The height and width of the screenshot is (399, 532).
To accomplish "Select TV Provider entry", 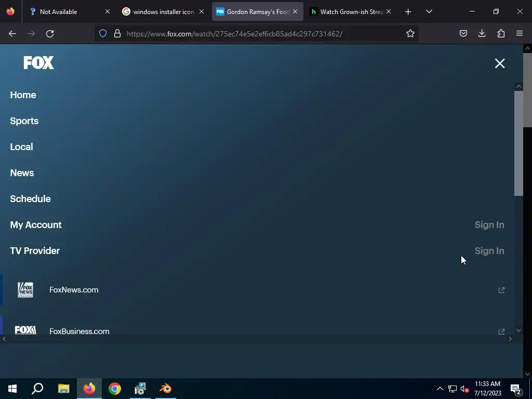I will pyautogui.click(x=35, y=251).
